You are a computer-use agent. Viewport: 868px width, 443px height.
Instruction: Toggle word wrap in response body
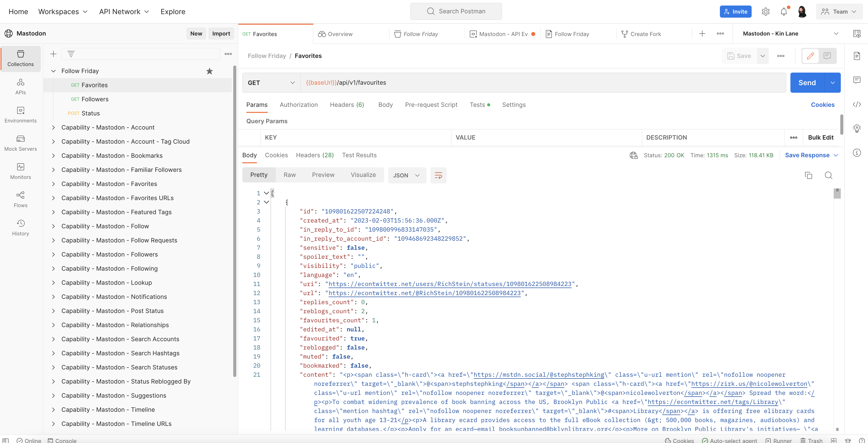tap(438, 175)
